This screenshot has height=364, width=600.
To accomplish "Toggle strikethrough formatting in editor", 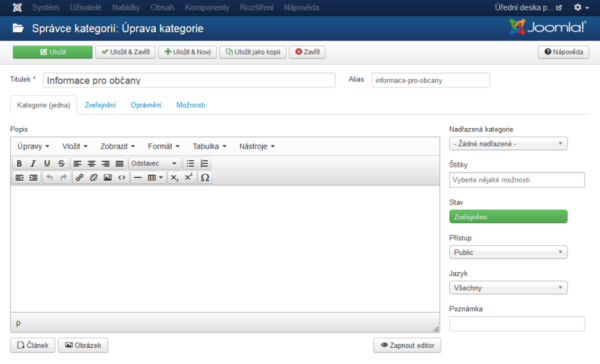I will 61,164.
